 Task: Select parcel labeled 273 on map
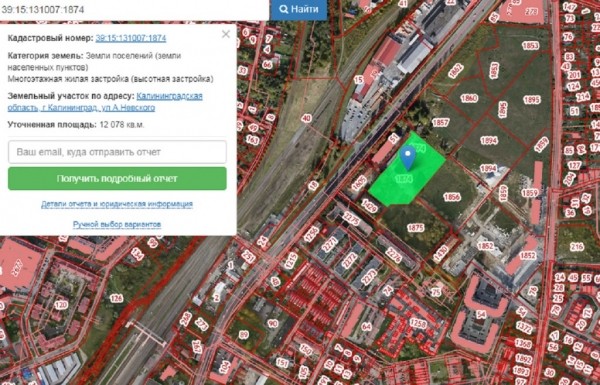[202, 323]
